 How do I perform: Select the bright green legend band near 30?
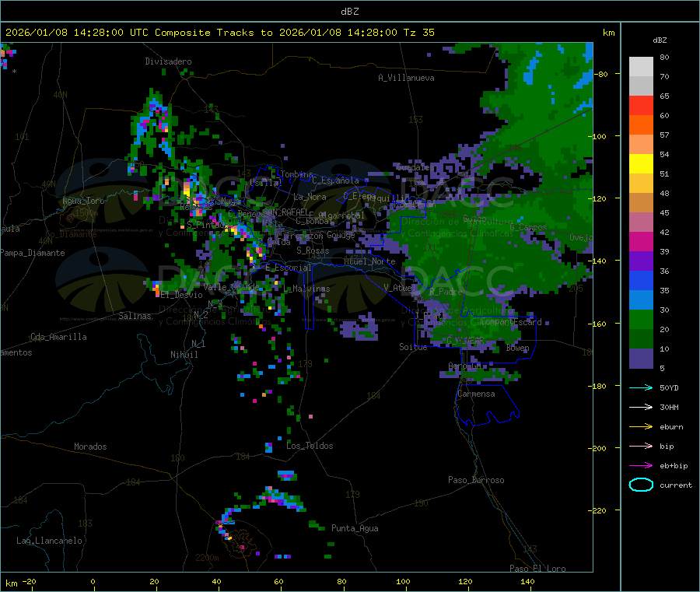641,319
